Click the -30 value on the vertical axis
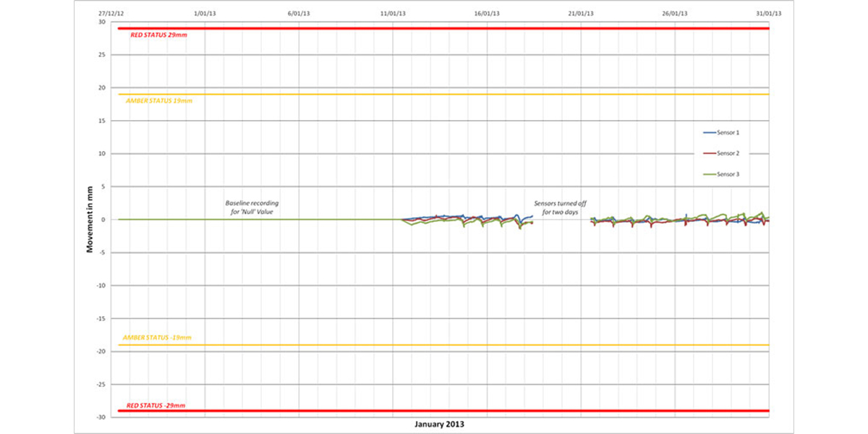This screenshot has width=868, height=434. click(x=101, y=417)
